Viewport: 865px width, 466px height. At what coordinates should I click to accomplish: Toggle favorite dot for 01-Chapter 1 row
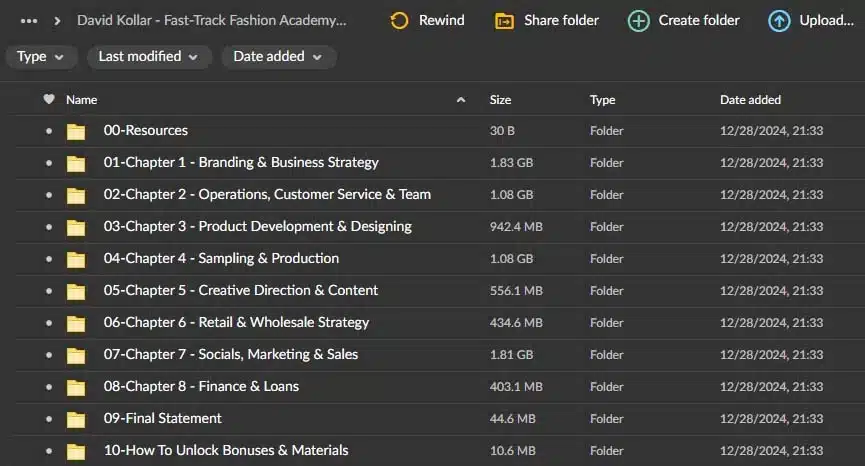(49, 163)
